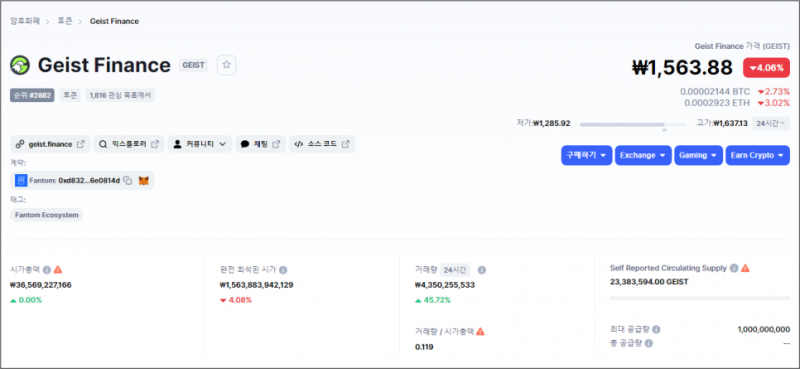Open info icon next to 총 공급량
Image resolution: width=800 pixels, height=369 pixels.
pos(648,343)
